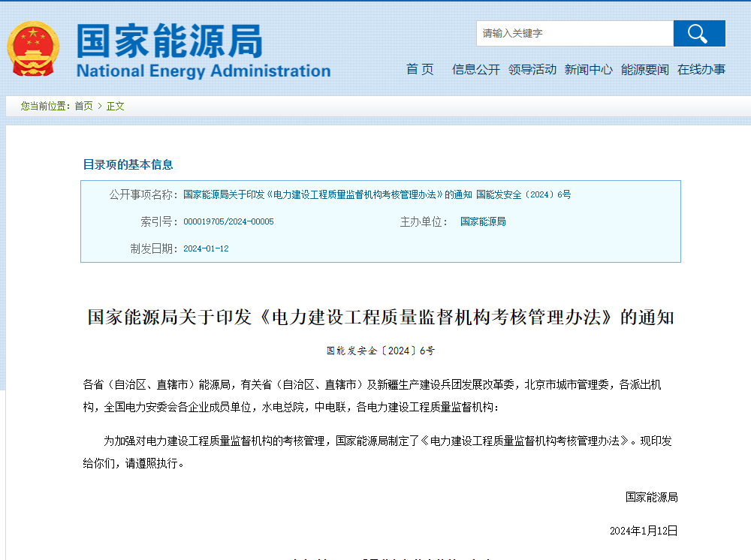Click the magnifier search button
Viewport: 751px width, 560px height.
698,34
